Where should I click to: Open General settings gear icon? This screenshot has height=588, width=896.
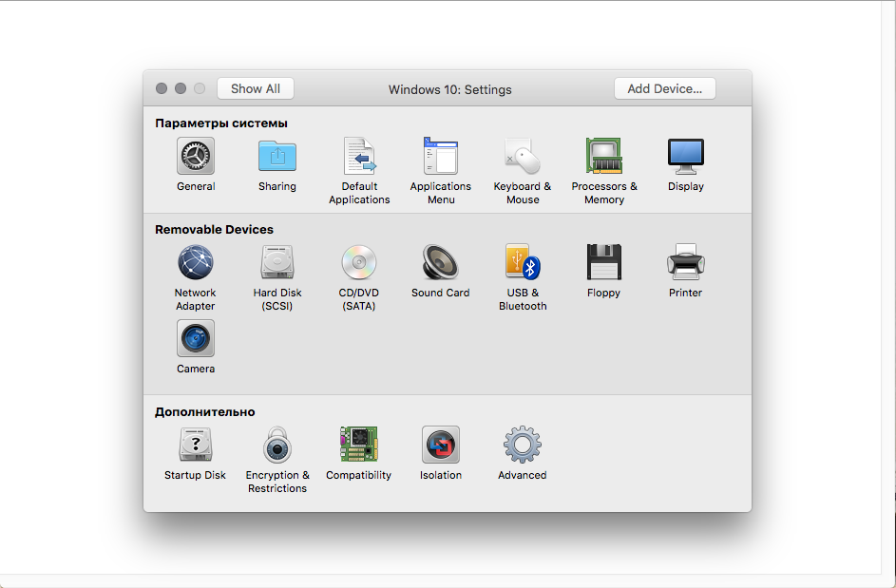coord(196,156)
